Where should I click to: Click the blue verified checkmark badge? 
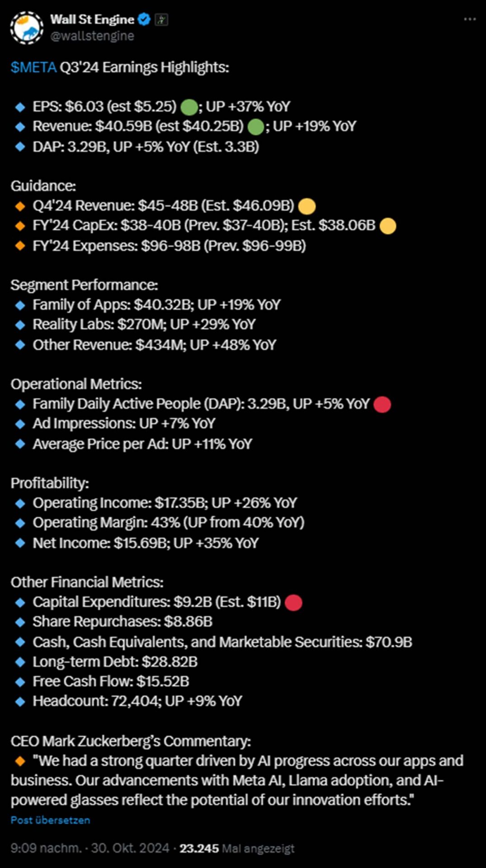coord(144,19)
